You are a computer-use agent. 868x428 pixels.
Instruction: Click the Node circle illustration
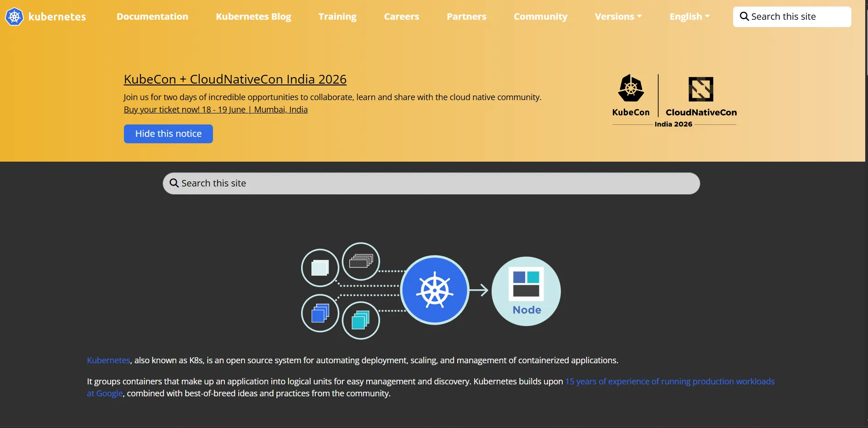click(526, 291)
